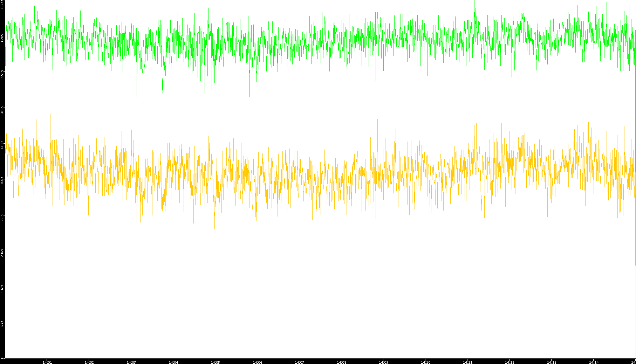Click the 14:02 time axis label
Image resolution: width=636 pixels, height=364 pixels.
click(x=89, y=362)
